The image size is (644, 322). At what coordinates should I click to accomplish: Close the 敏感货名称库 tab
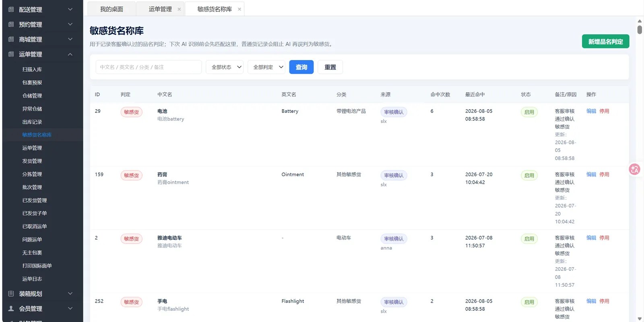pos(239,9)
